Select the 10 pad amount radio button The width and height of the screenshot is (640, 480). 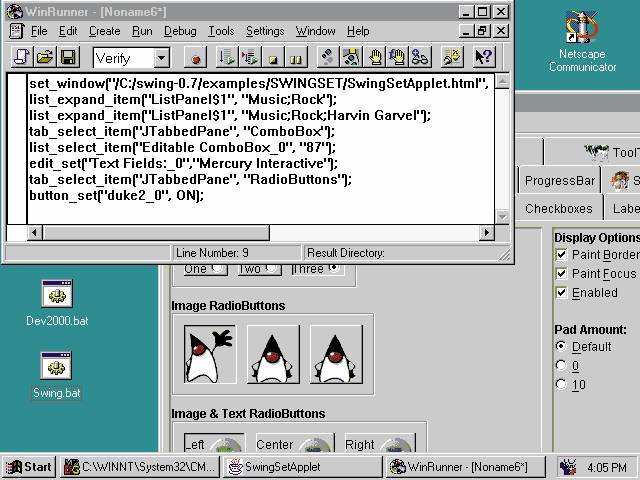coord(561,384)
